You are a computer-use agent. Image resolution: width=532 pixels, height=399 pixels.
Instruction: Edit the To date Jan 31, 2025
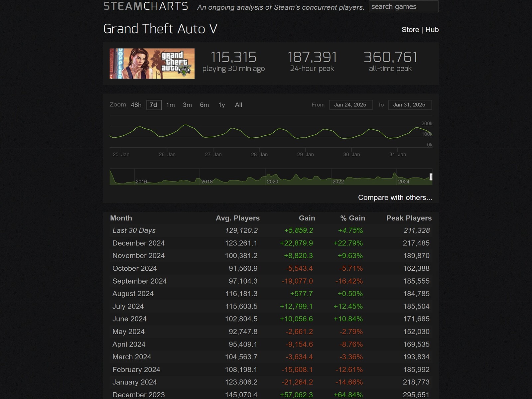[410, 105]
